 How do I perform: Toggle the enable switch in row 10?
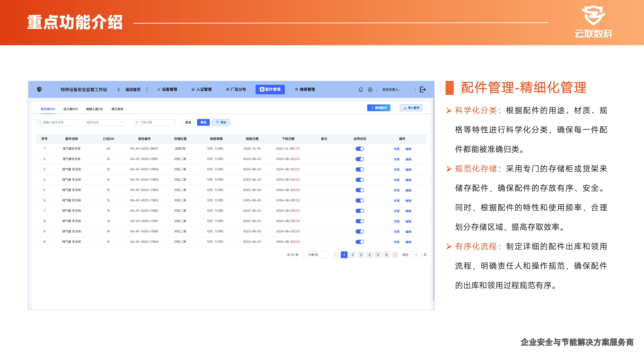(360, 242)
